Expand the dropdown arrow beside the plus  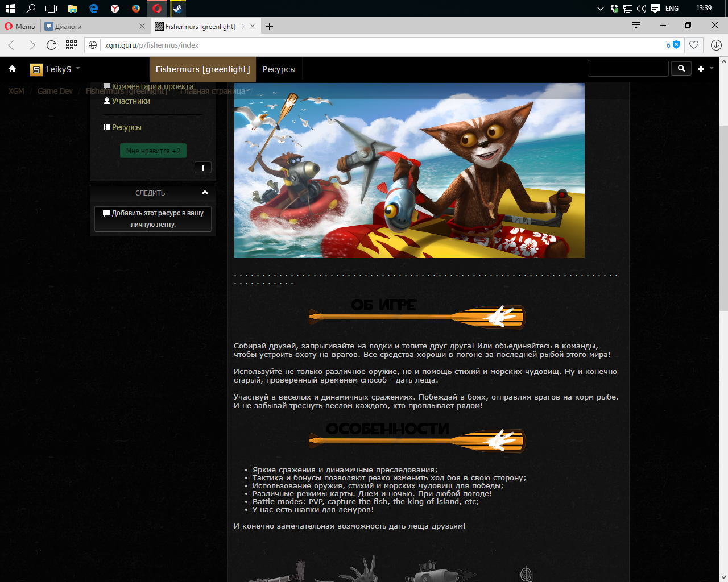pyautogui.click(x=712, y=68)
